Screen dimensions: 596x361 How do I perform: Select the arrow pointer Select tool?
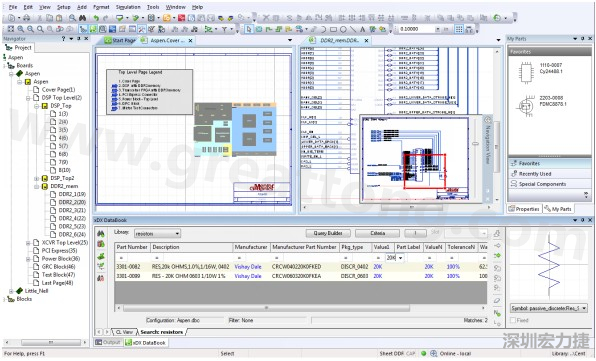point(249,29)
